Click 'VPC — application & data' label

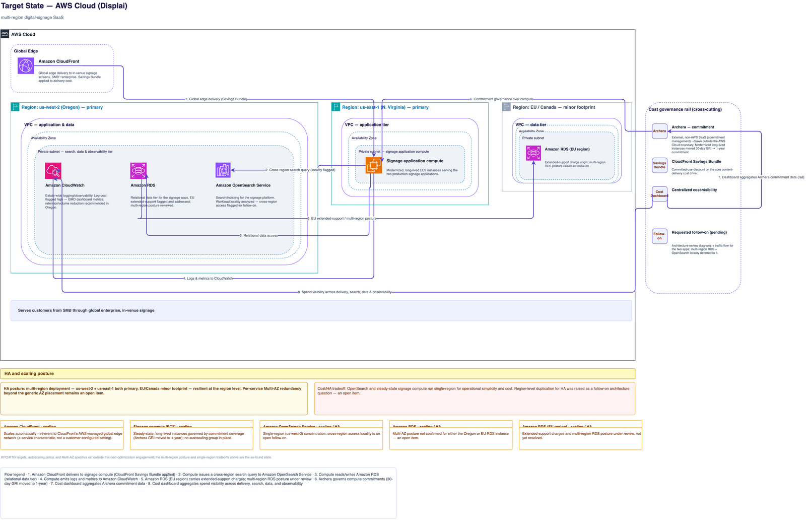coord(49,125)
